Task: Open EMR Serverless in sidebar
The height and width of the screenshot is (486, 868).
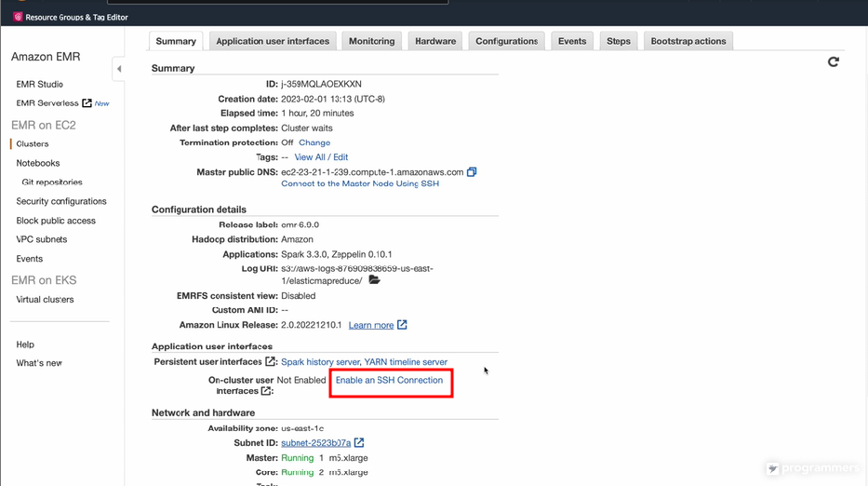Action: point(47,103)
